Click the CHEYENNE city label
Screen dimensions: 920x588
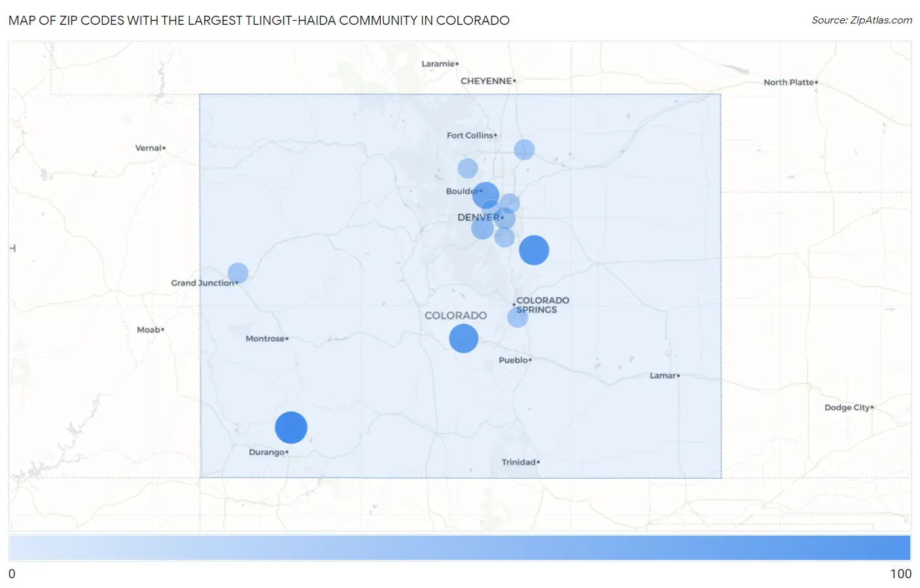[x=486, y=81]
